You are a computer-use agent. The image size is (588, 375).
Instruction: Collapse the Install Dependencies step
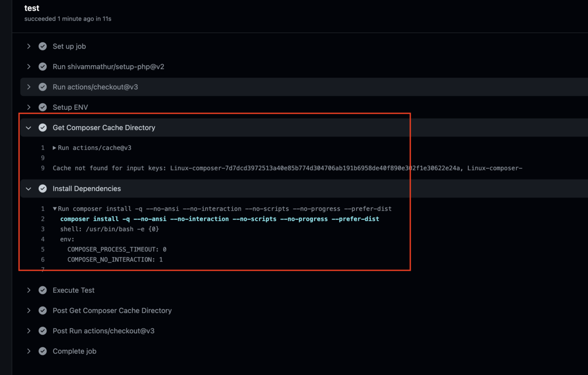pos(28,189)
